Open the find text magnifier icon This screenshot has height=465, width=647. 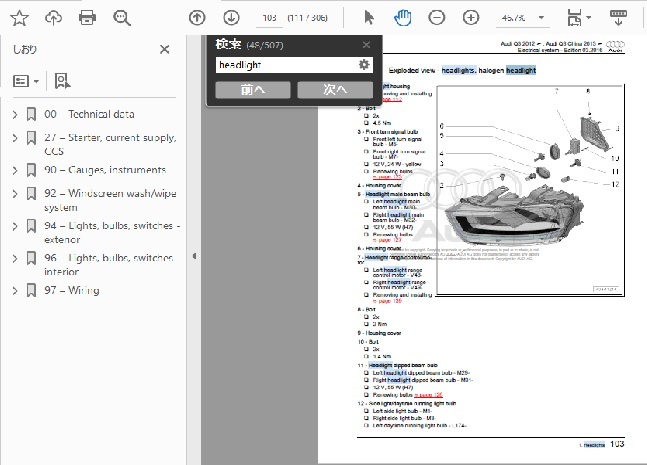coord(122,18)
